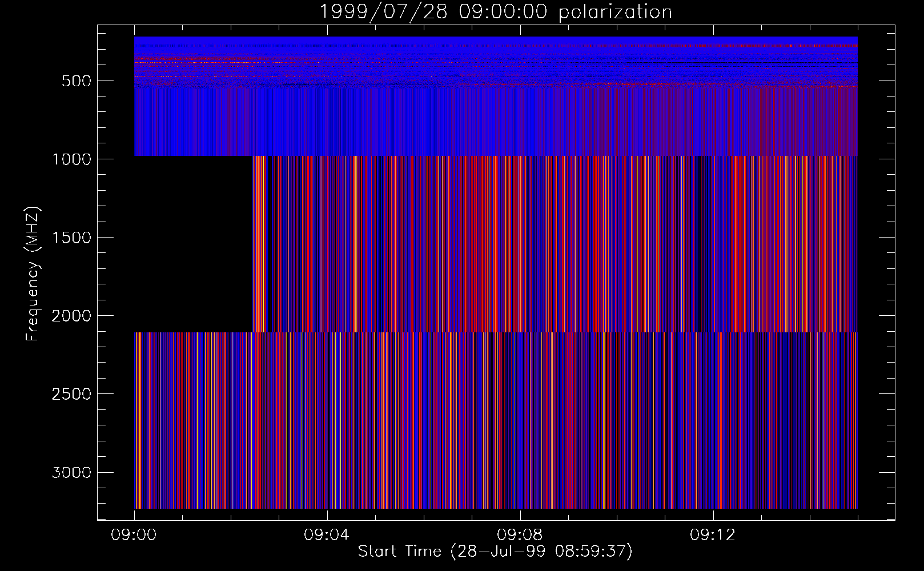The height and width of the screenshot is (571, 924).
Task: Click the 2000 frequency tick label
Action: [x=71, y=316]
